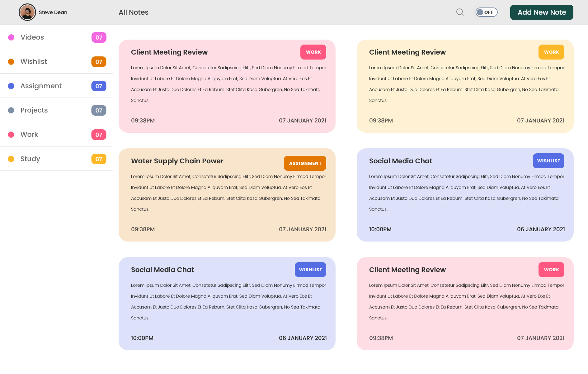588x374 pixels.
Task: Open Steve Dean's profile avatar
Action: pos(27,12)
